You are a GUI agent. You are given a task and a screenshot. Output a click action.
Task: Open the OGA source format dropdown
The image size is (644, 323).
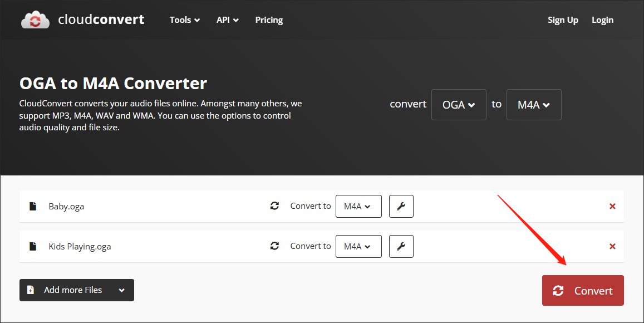tap(459, 105)
